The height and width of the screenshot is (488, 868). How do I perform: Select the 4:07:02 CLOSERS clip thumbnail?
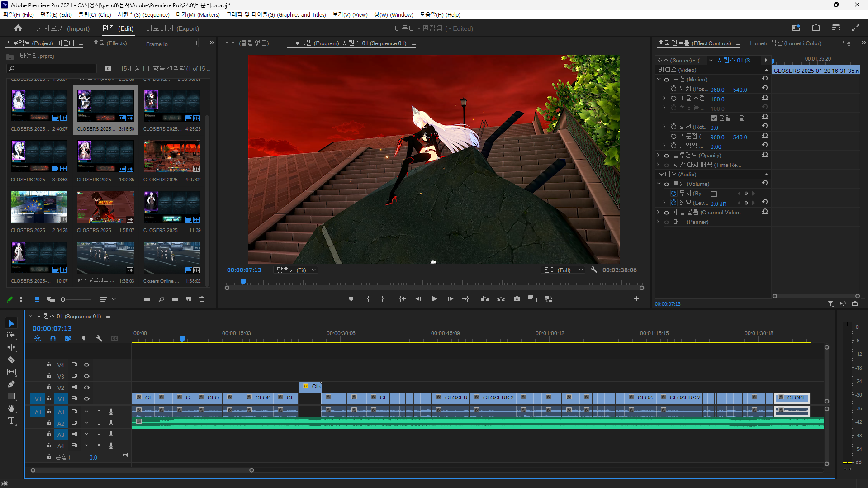[172, 157]
